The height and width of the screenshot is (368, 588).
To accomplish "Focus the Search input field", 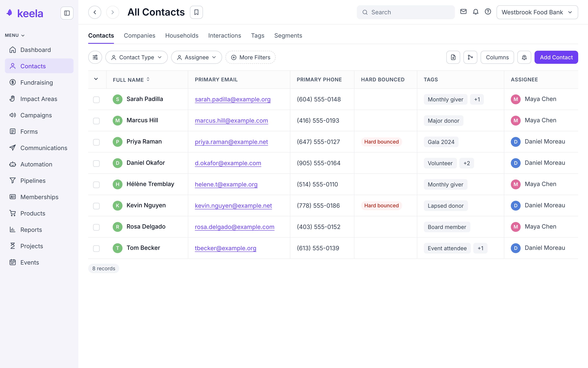I will pyautogui.click(x=405, y=12).
